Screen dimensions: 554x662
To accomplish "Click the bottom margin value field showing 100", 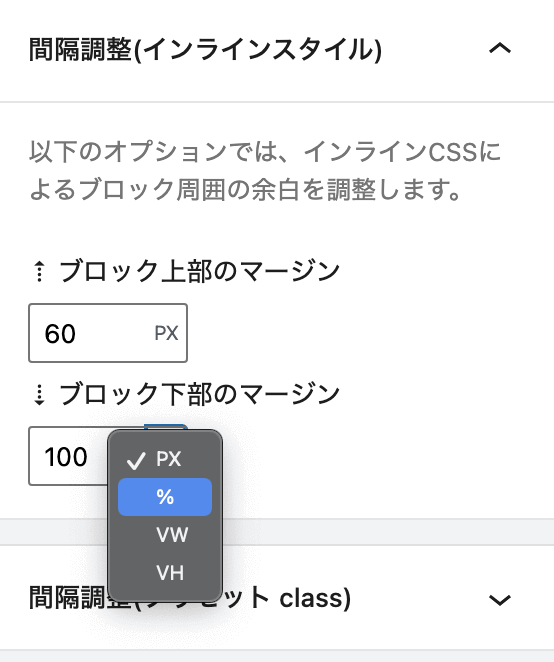I will point(68,456).
